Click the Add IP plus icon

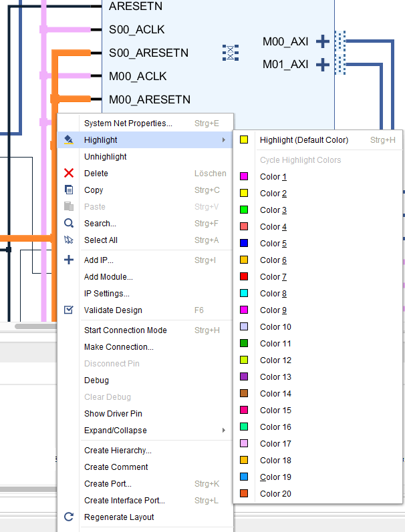(69, 260)
